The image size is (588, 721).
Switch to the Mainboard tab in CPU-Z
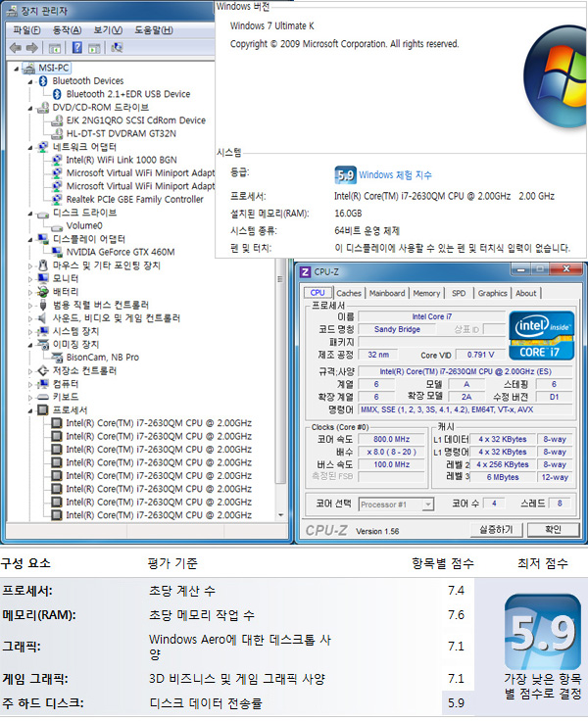[x=387, y=293]
